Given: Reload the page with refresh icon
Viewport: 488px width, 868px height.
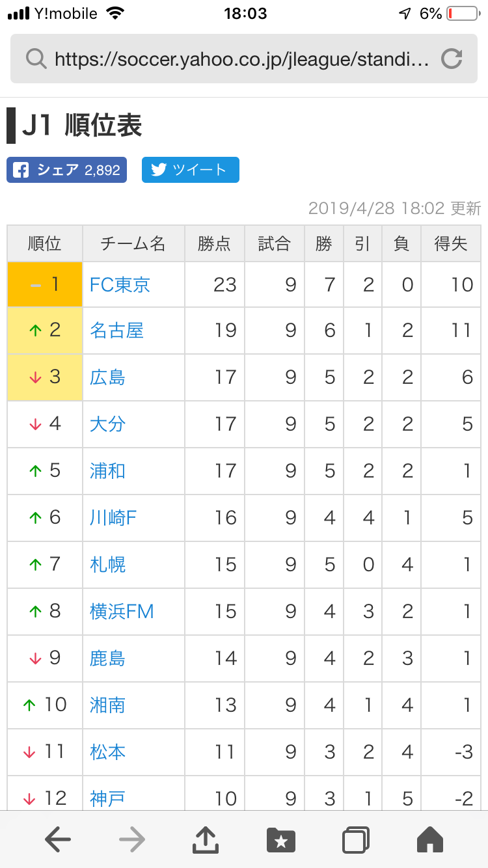Looking at the screenshot, I should (452, 59).
